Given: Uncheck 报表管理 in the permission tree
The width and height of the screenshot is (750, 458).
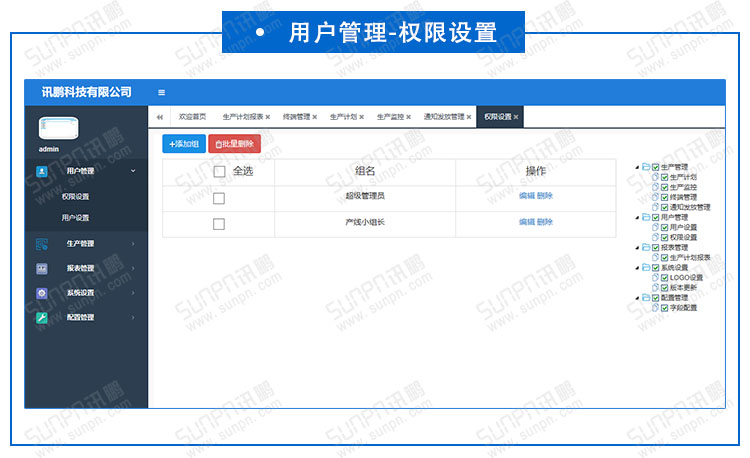Looking at the screenshot, I should pyautogui.click(x=656, y=248).
